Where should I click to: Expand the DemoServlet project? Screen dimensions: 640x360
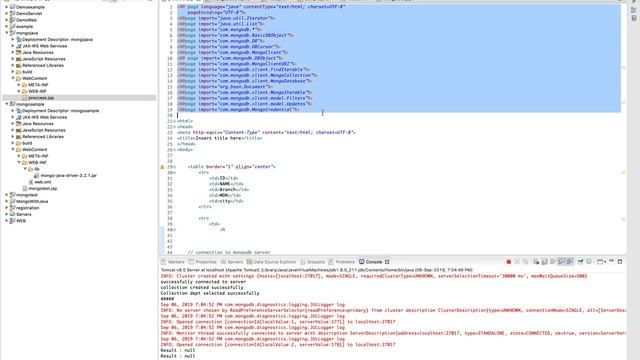7,13
